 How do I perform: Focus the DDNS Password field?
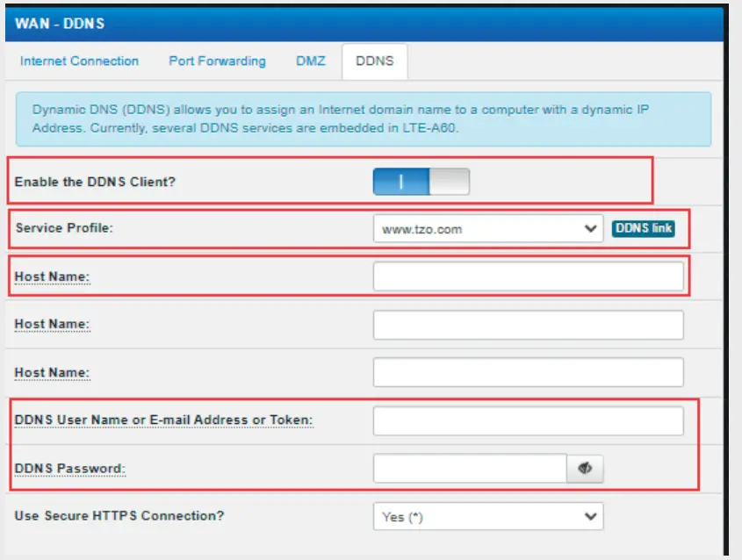470,468
